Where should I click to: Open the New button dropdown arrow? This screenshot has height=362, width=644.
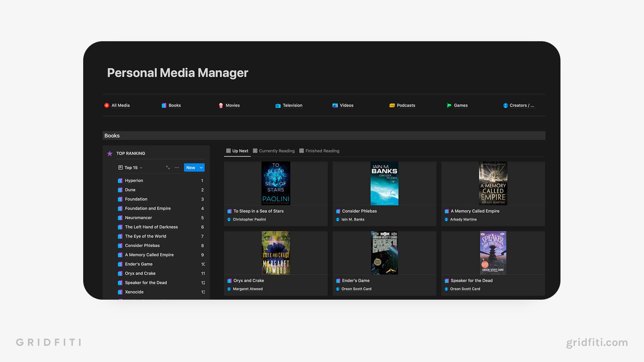click(201, 167)
